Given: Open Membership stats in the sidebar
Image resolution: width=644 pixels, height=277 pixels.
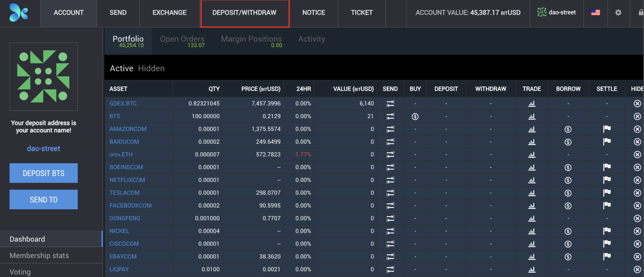Looking at the screenshot, I should pyautogui.click(x=39, y=255).
